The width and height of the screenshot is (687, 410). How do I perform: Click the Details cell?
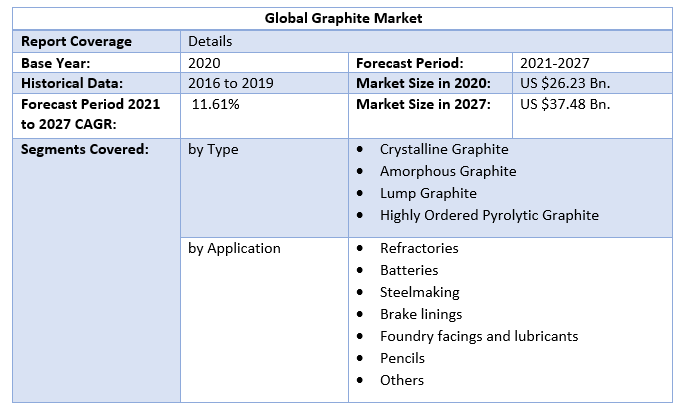point(210,41)
